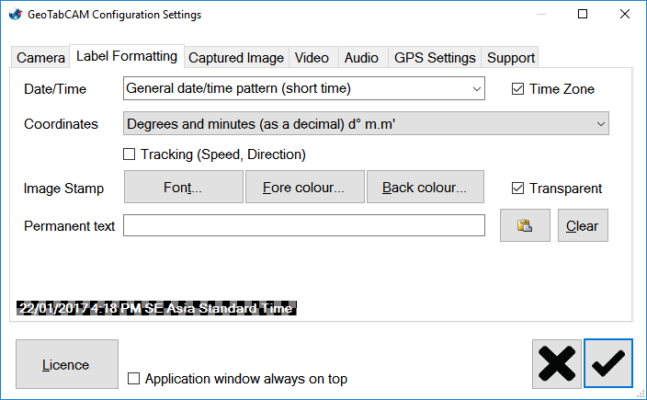Toggle Tracking (Speed, Direction) checkbox

pyautogui.click(x=129, y=155)
